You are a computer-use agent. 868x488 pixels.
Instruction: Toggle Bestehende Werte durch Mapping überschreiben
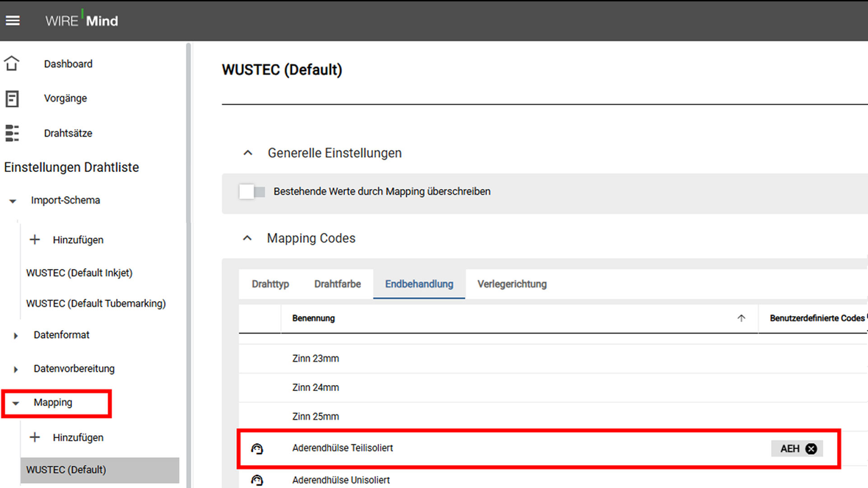pos(252,191)
